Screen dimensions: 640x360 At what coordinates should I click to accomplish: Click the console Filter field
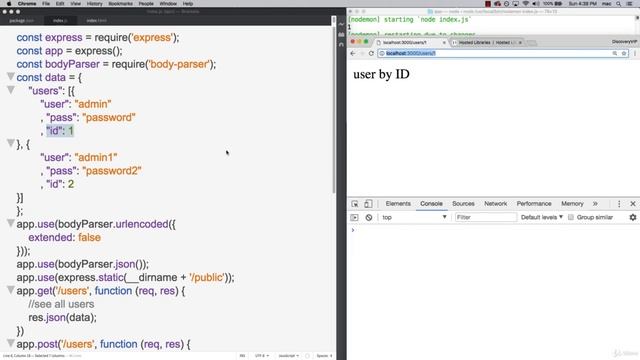(x=486, y=218)
